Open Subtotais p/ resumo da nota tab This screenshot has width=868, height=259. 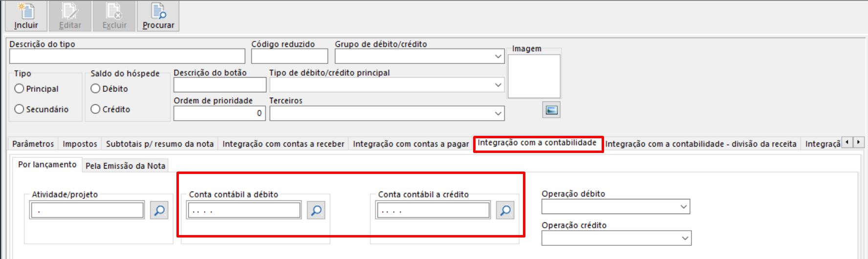[x=160, y=144]
